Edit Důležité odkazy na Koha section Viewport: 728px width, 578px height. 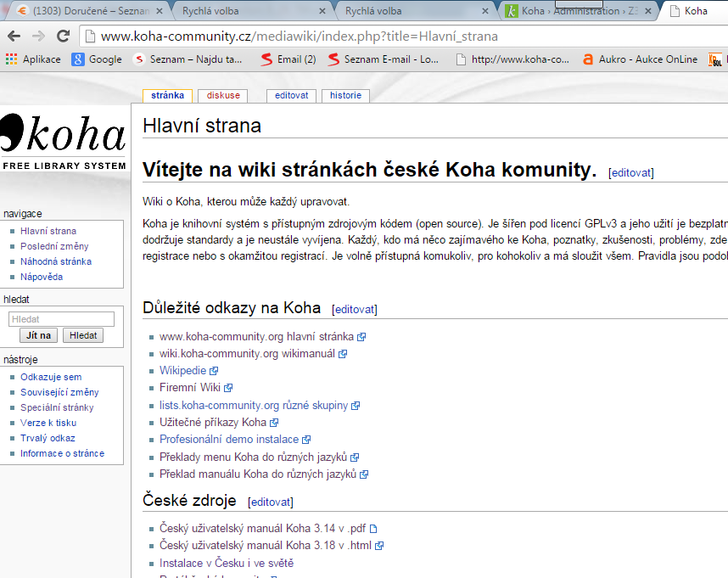click(355, 310)
